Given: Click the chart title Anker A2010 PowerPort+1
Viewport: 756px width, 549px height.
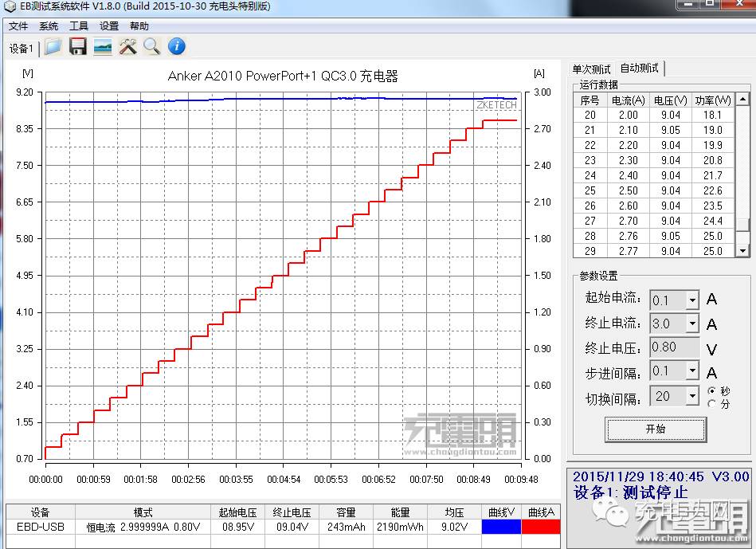Looking at the screenshot, I should tap(283, 76).
